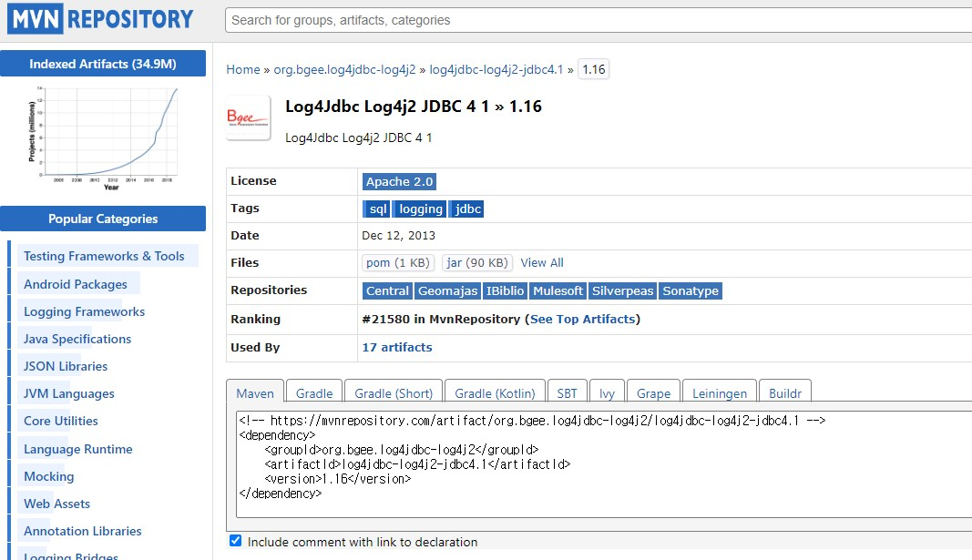972x560 pixels.
Task: Select the Grape tab
Action: point(653,393)
